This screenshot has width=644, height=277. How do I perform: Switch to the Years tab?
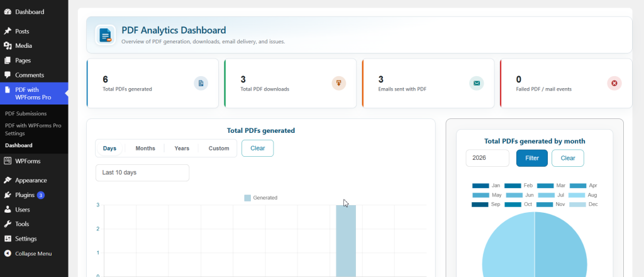(182, 149)
